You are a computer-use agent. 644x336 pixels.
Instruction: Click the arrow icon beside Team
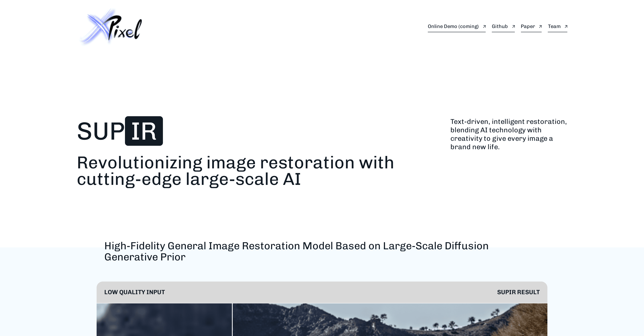566,26
